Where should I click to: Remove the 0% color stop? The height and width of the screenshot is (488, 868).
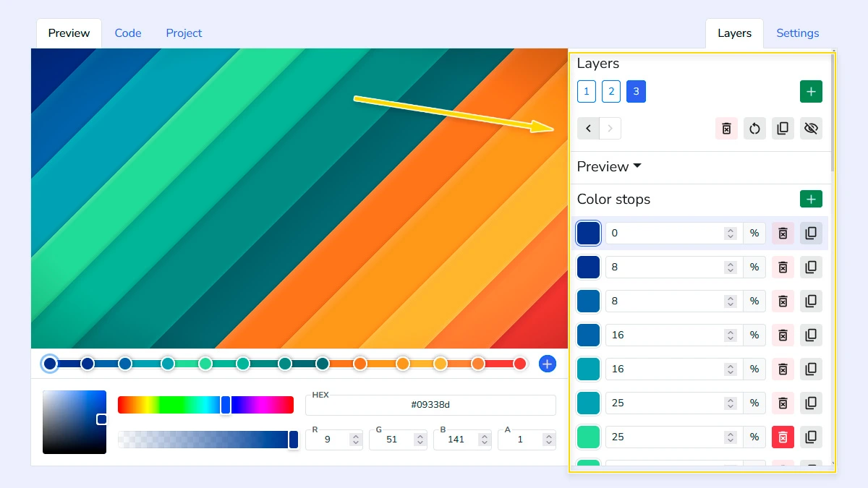(783, 233)
